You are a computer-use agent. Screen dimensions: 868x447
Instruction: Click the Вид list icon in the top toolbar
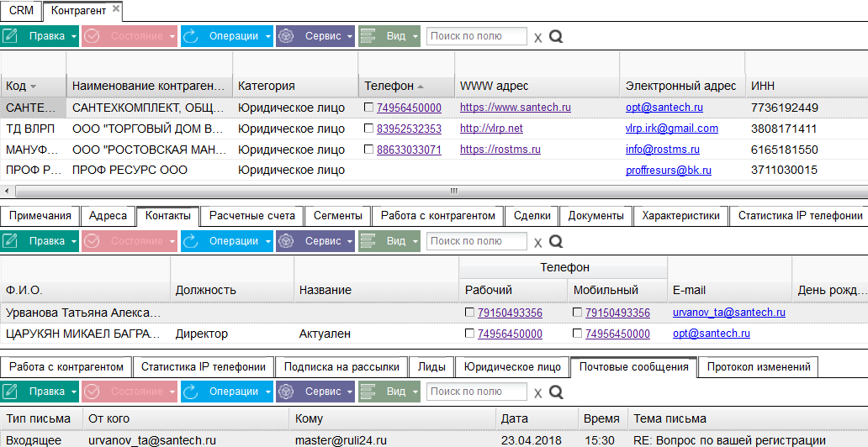(x=368, y=36)
